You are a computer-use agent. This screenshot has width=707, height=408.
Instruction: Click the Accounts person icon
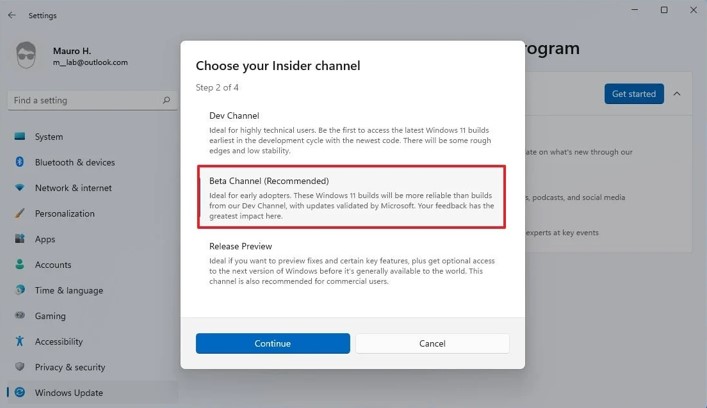pyautogui.click(x=19, y=264)
